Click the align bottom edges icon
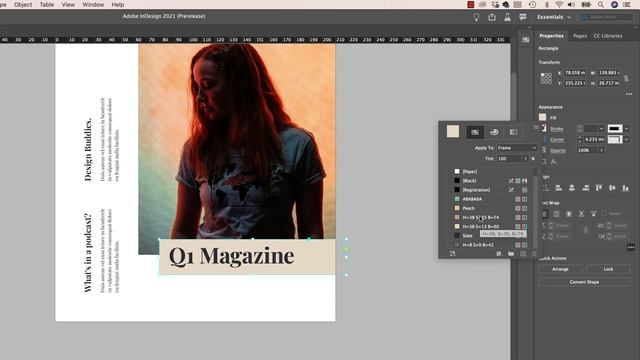 point(625,188)
